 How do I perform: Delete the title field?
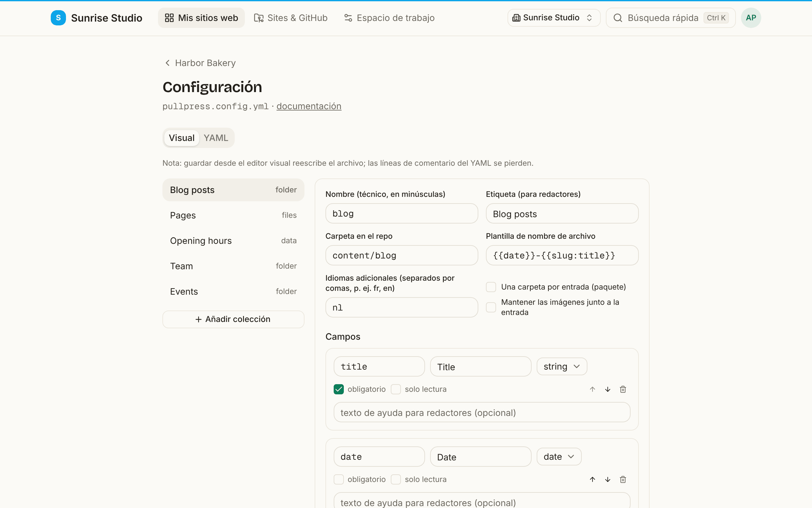(x=623, y=389)
